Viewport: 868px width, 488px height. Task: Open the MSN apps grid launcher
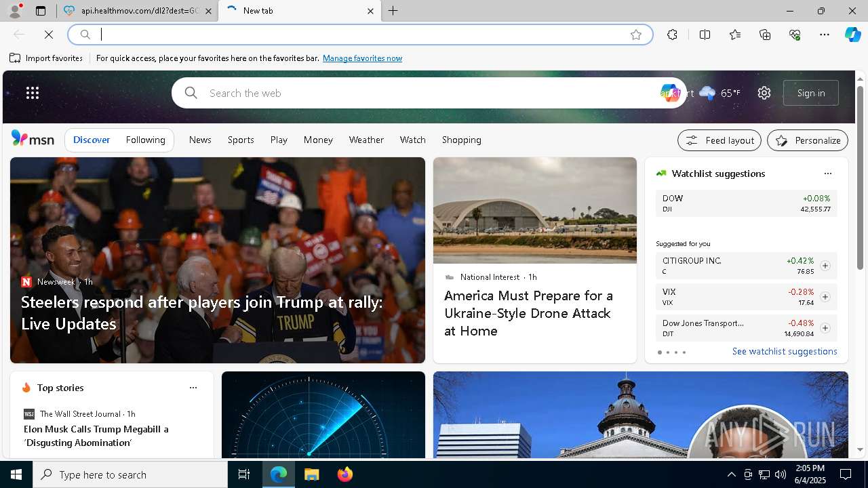click(x=33, y=93)
